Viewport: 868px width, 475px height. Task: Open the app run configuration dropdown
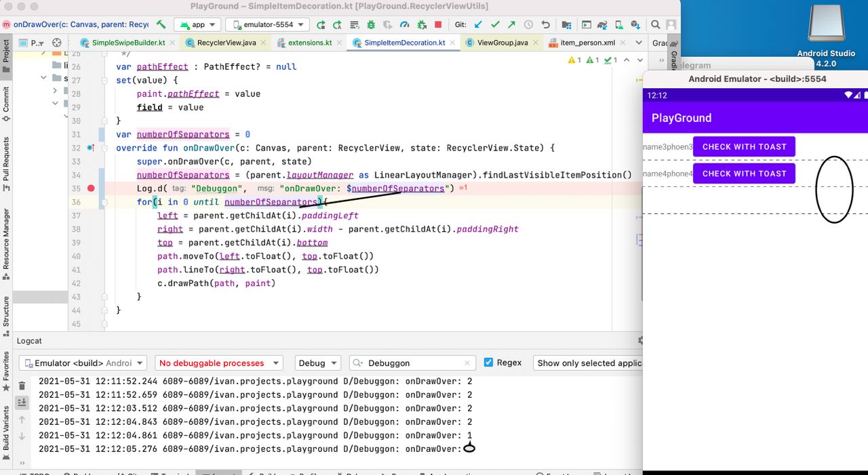click(x=197, y=25)
